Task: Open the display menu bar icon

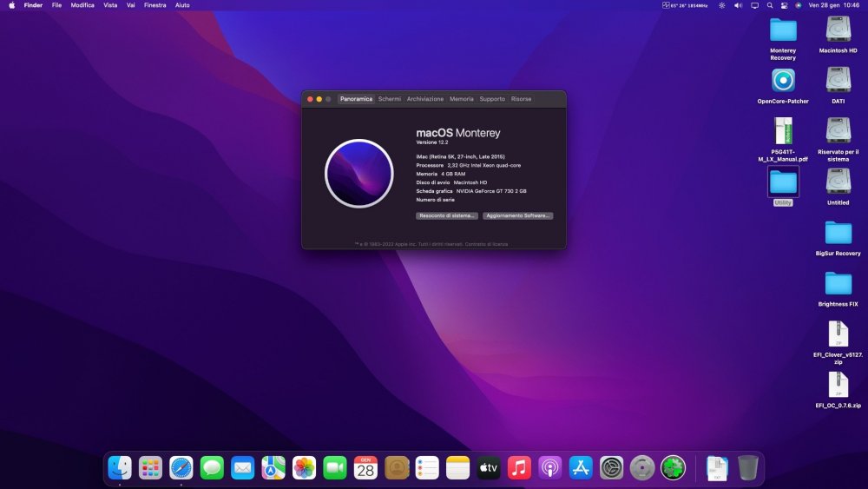Action: click(x=754, y=5)
